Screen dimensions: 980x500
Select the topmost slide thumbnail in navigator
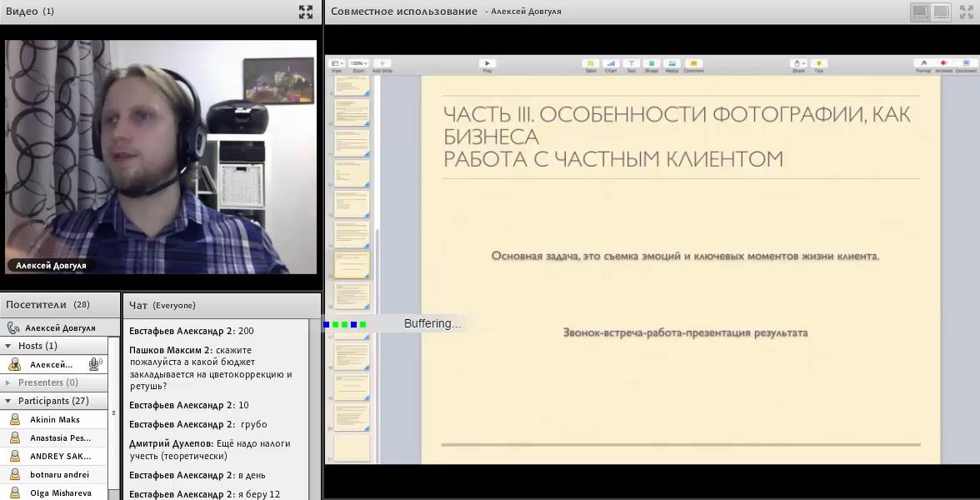point(352,85)
